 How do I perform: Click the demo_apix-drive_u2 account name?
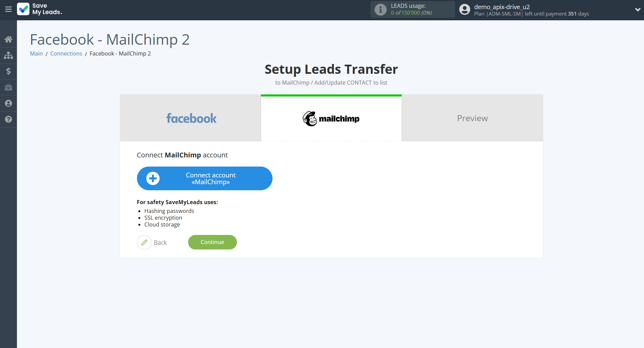(x=502, y=7)
